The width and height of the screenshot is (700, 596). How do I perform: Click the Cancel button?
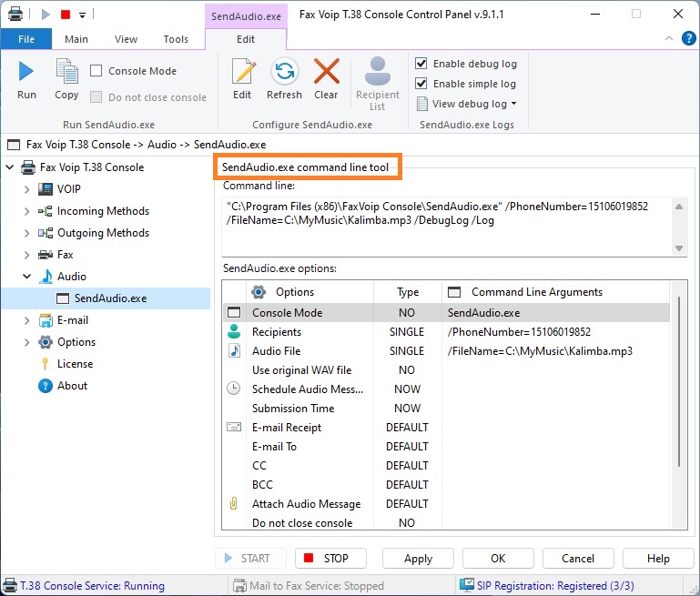click(x=578, y=558)
